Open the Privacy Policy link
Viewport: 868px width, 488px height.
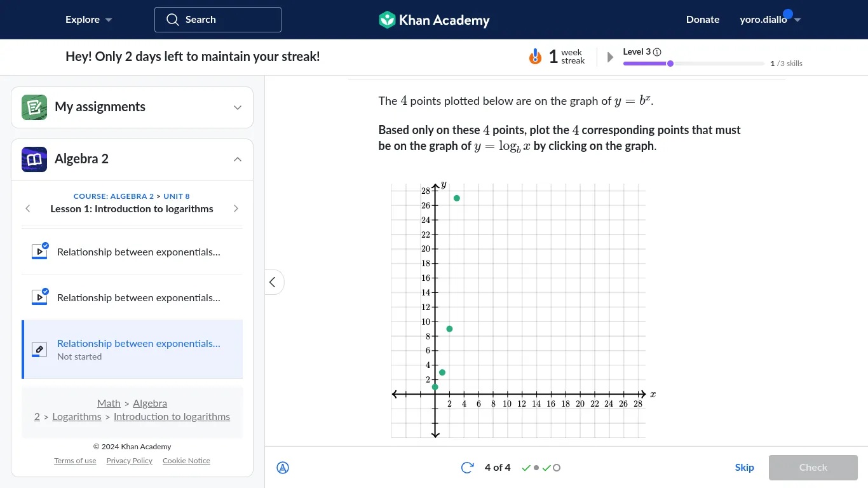[x=129, y=460]
